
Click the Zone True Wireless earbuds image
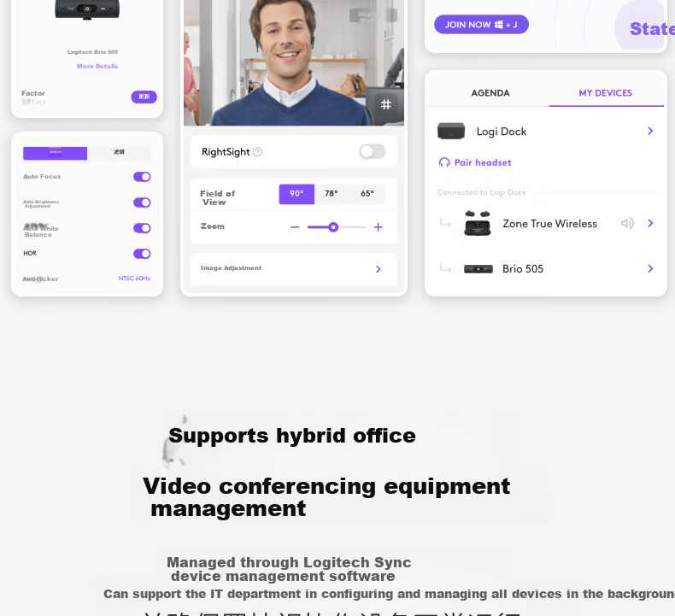[x=478, y=223]
